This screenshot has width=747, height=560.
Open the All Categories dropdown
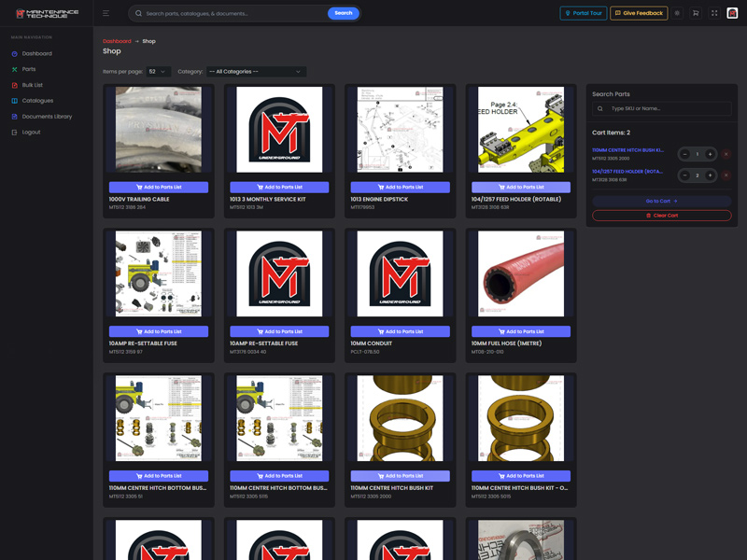(256, 72)
